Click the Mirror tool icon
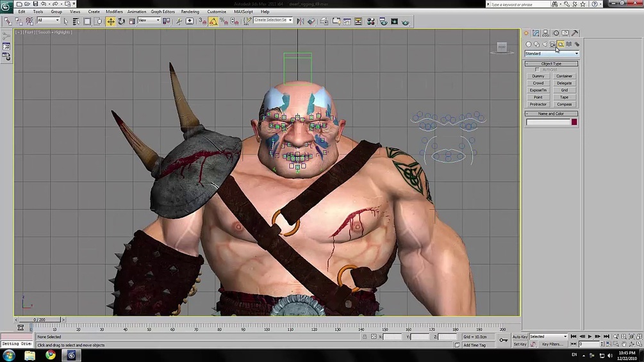This screenshot has height=362, width=644. point(301,21)
